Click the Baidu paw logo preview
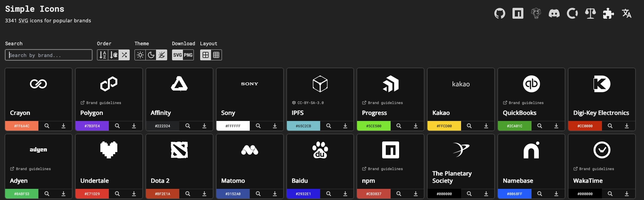The width and height of the screenshot is (644, 200). click(x=320, y=150)
